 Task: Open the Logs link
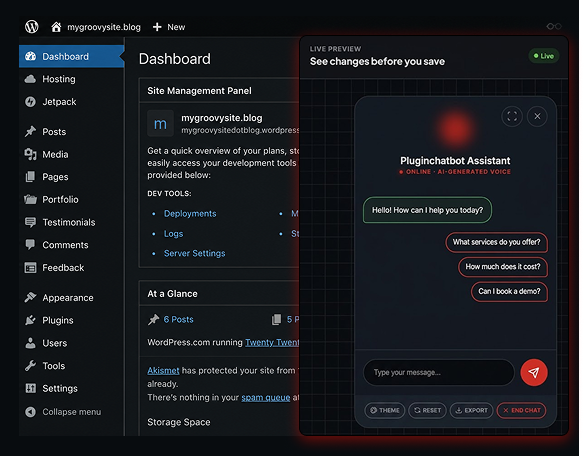[173, 234]
